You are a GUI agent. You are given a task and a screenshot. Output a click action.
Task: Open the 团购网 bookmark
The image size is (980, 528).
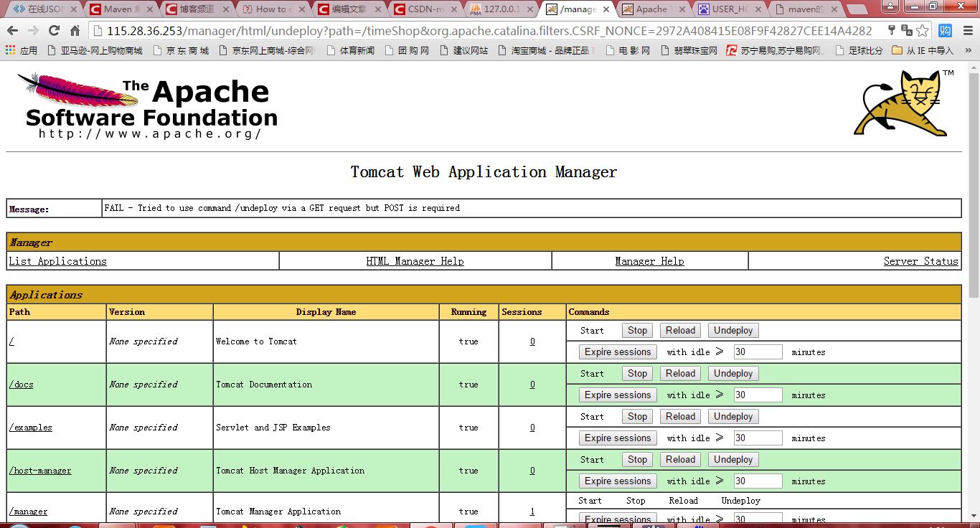tap(407, 50)
